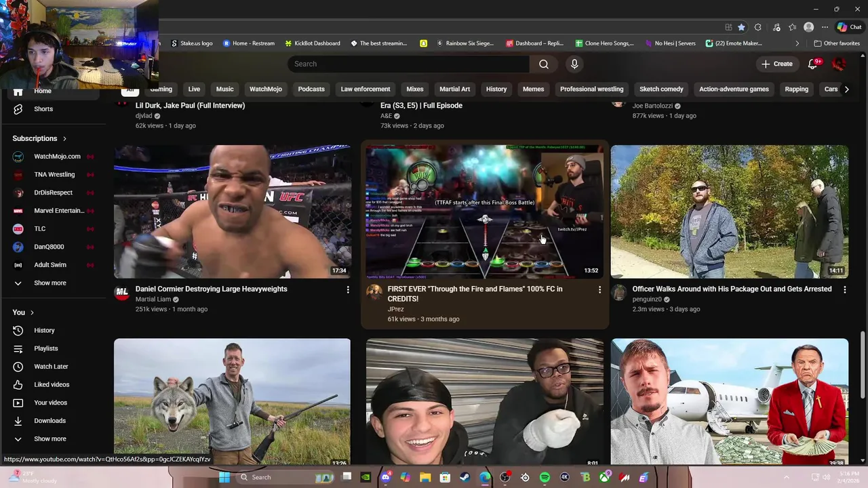This screenshot has width=868, height=488.
Task: Select the Rapping category chip
Action: click(796, 89)
